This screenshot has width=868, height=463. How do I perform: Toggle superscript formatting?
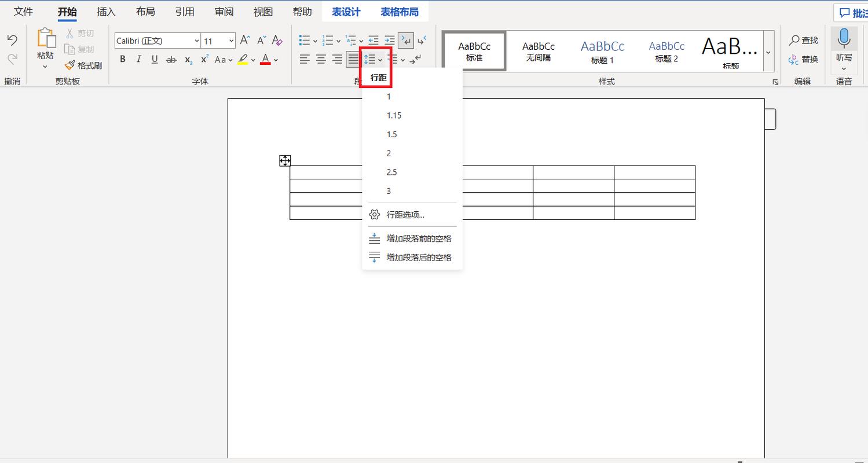(x=204, y=59)
